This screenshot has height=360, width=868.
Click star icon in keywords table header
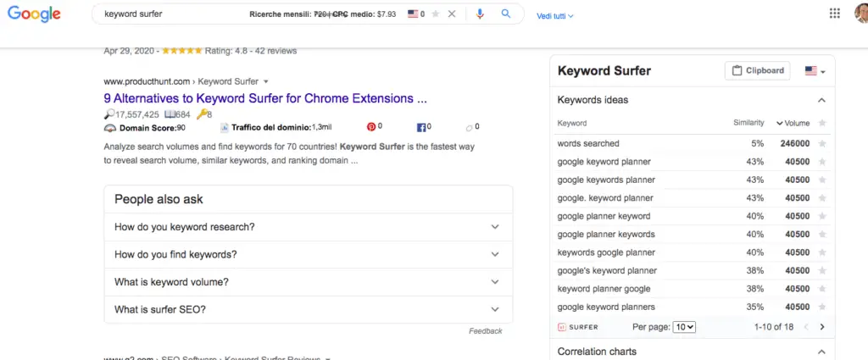tap(822, 123)
